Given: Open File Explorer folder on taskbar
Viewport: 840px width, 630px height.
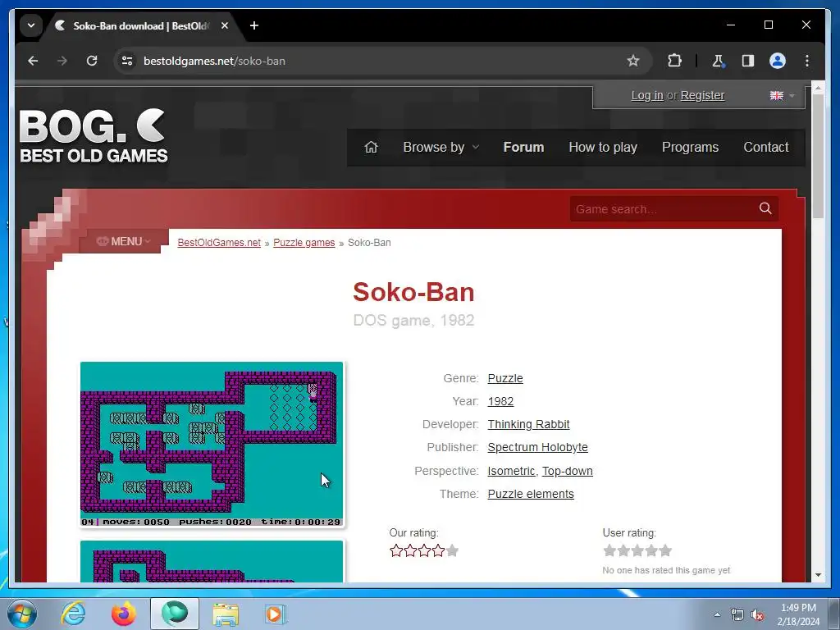Looking at the screenshot, I should click(226, 614).
